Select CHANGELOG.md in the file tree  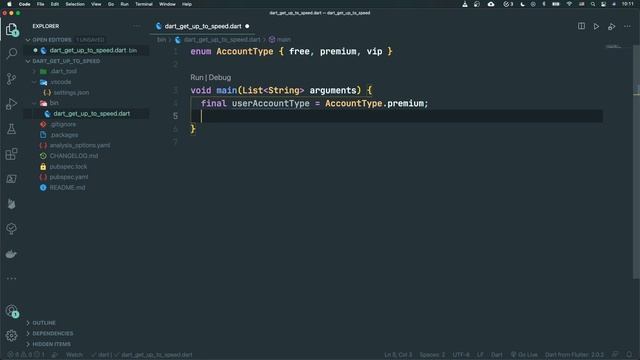coord(74,156)
